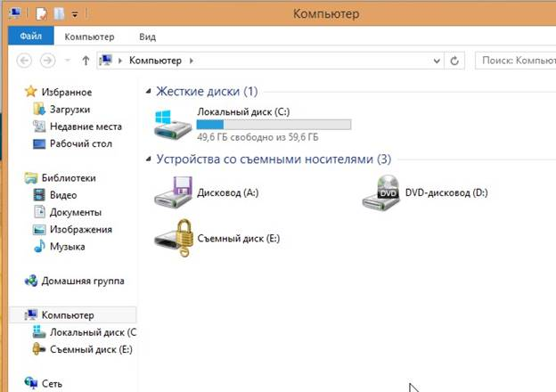556x392 pixels.
Task: Click the Properties icon in quick access toolbar
Action: coord(41,14)
